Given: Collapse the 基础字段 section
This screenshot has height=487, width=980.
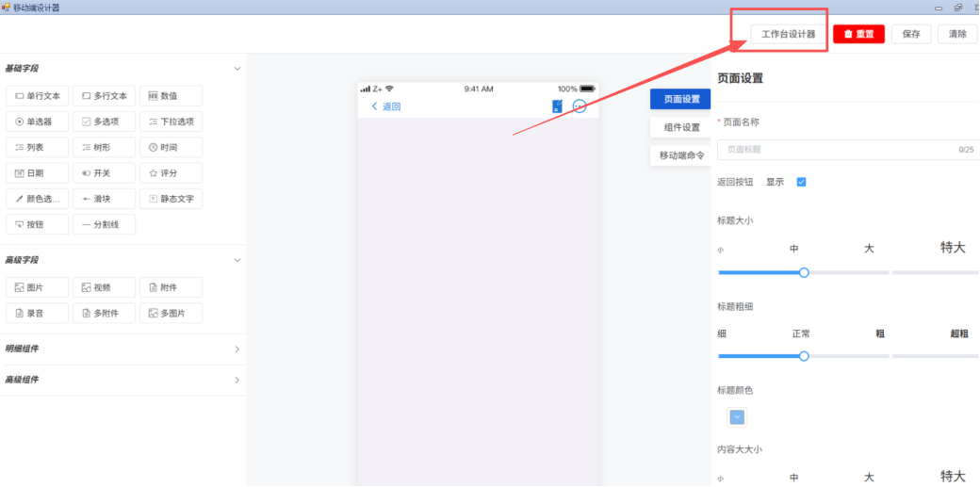Looking at the screenshot, I should pos(237,69).
